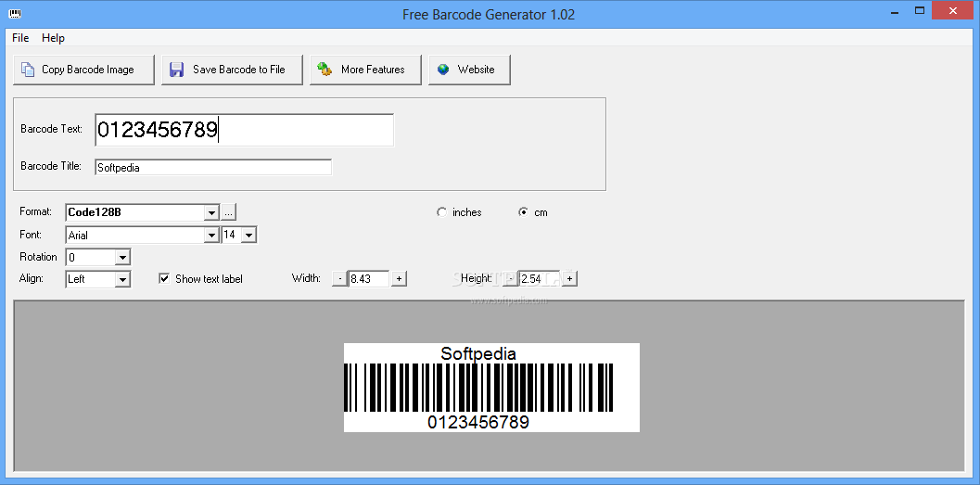This screenshot has width=980, height=485.
Task: Open the Font dropdown showing Arial
Action: point(212,236)
